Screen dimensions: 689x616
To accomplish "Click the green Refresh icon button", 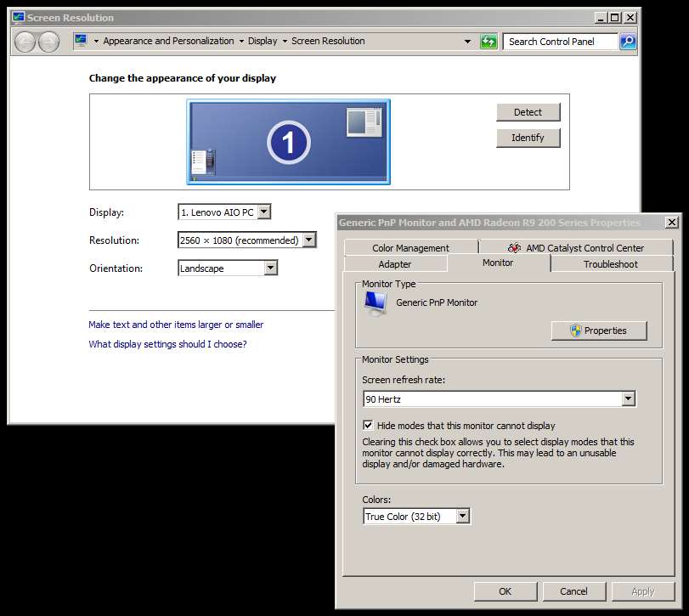I will 489,42.
